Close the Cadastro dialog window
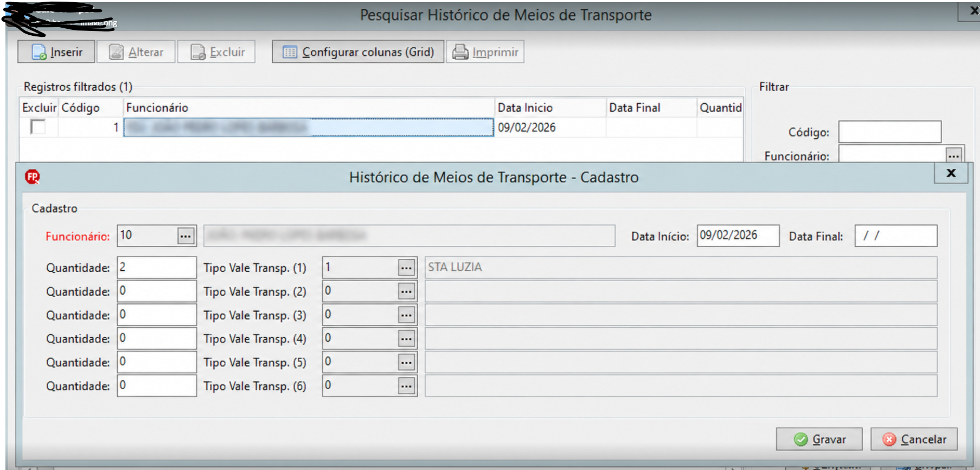This screenshot has width=980, height=470. (x=951, y=173)
